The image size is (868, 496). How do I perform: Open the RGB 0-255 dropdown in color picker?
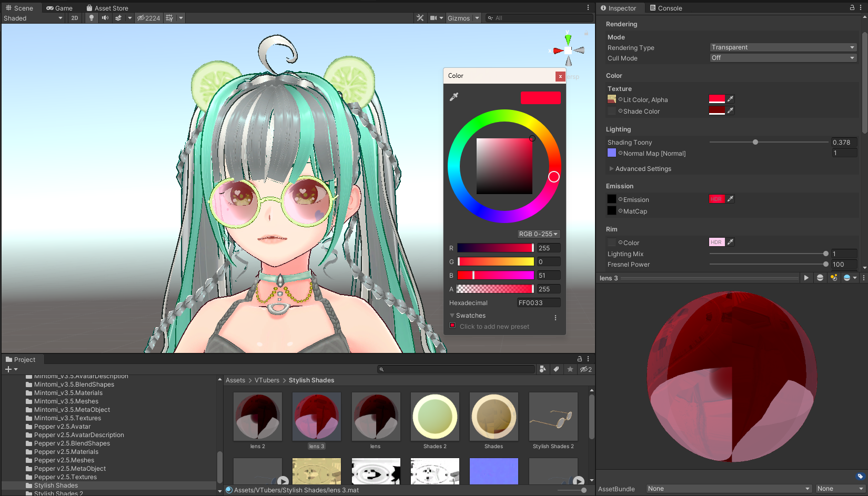click(x=538, y=234)
